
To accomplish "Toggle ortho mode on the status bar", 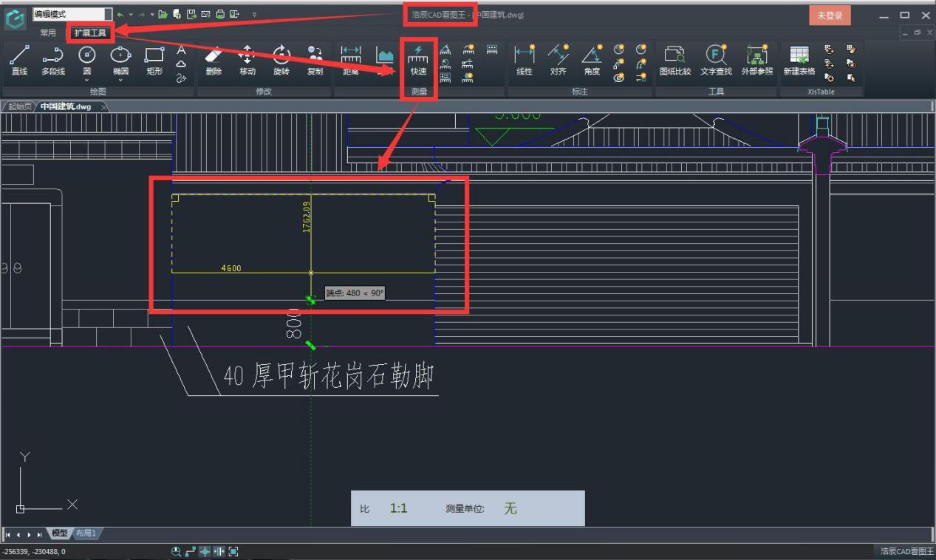I will (191, 551).
